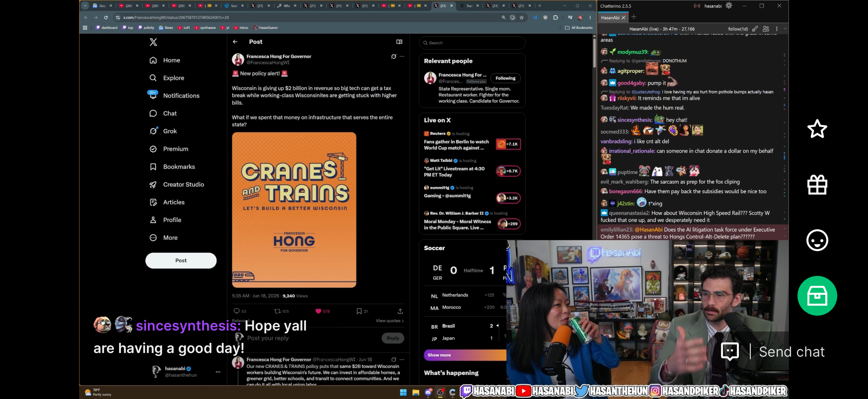Click the Reply button under the post
868x399 pixels.
(393, 338)
